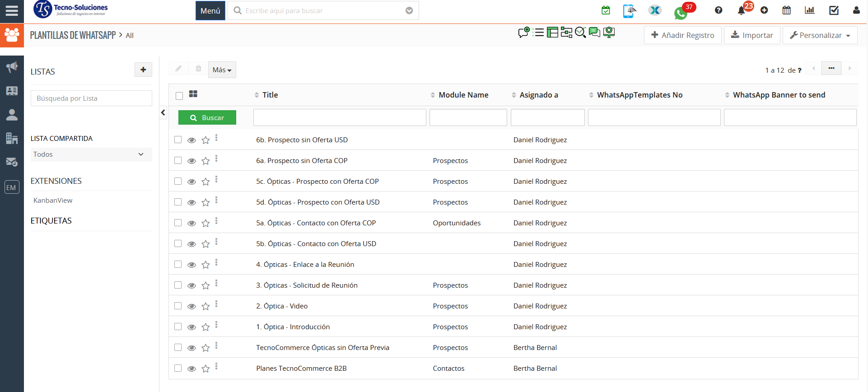Check the select-all checkbox in header
This screenshot has height=392, width=868.
179,95
